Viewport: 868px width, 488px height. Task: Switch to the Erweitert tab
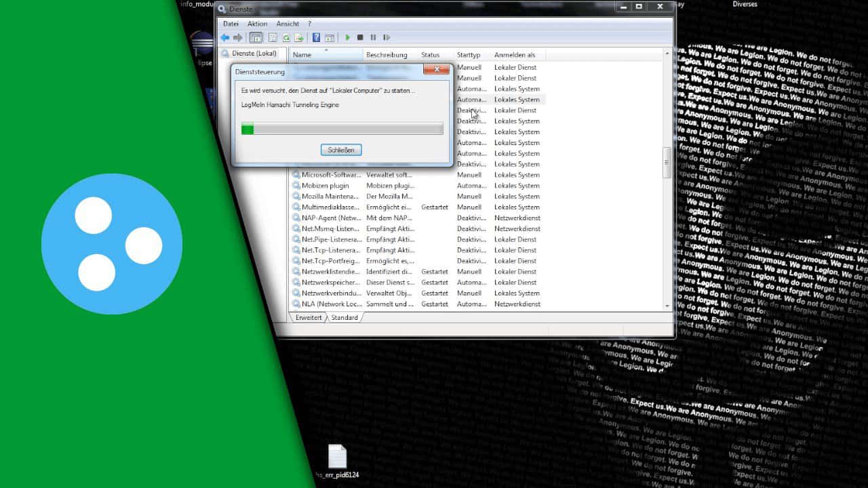pyautogui.click(x=308, y=317)
